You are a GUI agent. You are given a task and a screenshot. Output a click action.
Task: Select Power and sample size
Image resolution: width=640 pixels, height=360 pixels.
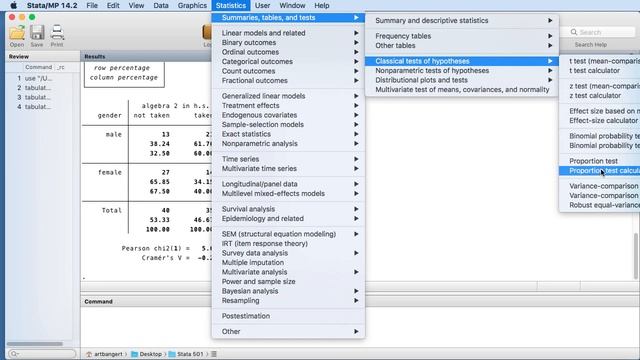point(288,281)
